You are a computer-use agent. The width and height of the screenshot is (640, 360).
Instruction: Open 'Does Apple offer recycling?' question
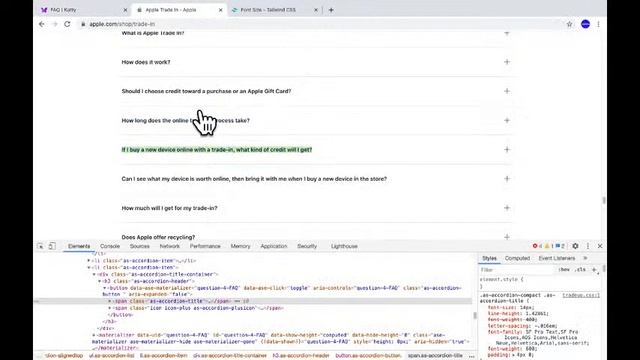click(158, 237)
